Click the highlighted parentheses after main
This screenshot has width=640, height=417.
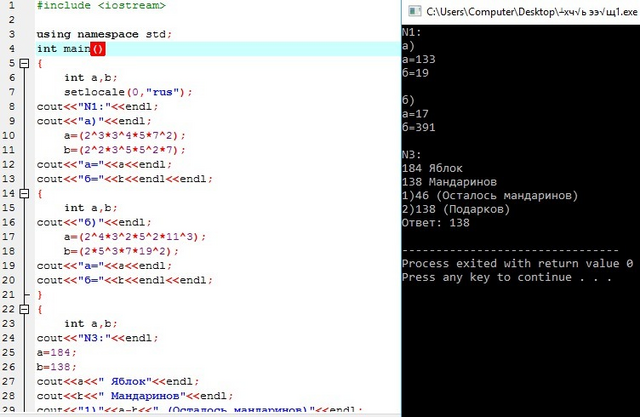pos(98,49)
